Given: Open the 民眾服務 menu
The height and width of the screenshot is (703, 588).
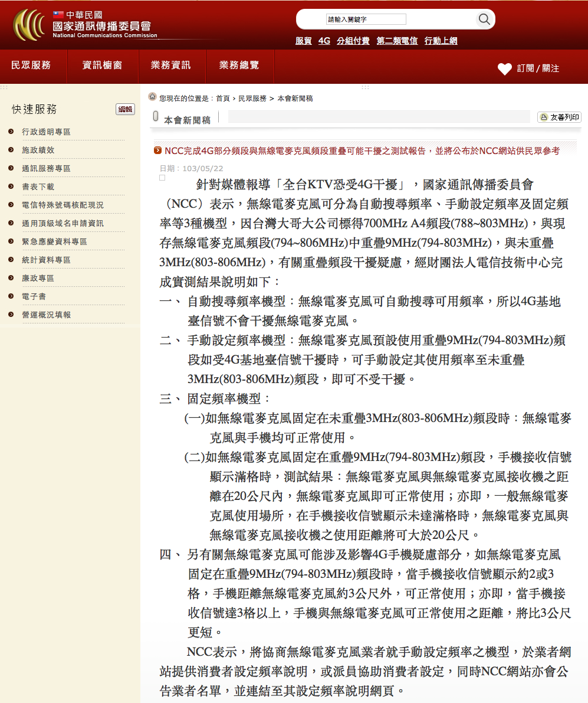Looking at the screenshot, I should point(31,66).
